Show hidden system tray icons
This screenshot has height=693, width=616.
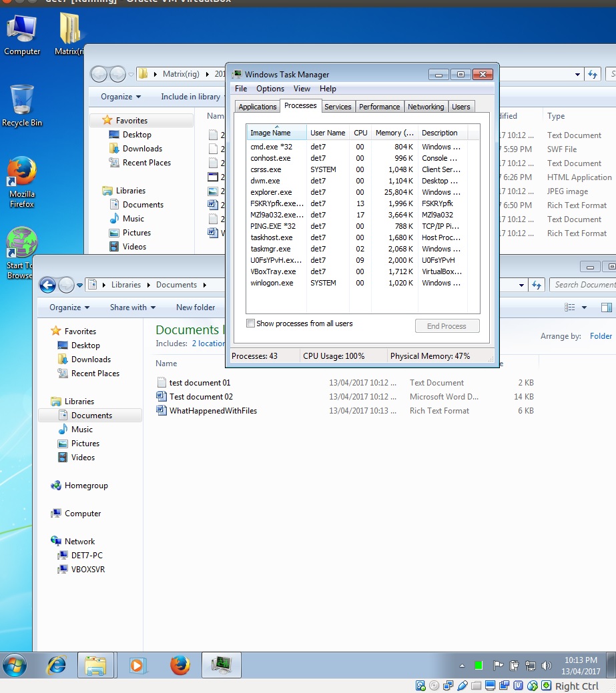462,666
